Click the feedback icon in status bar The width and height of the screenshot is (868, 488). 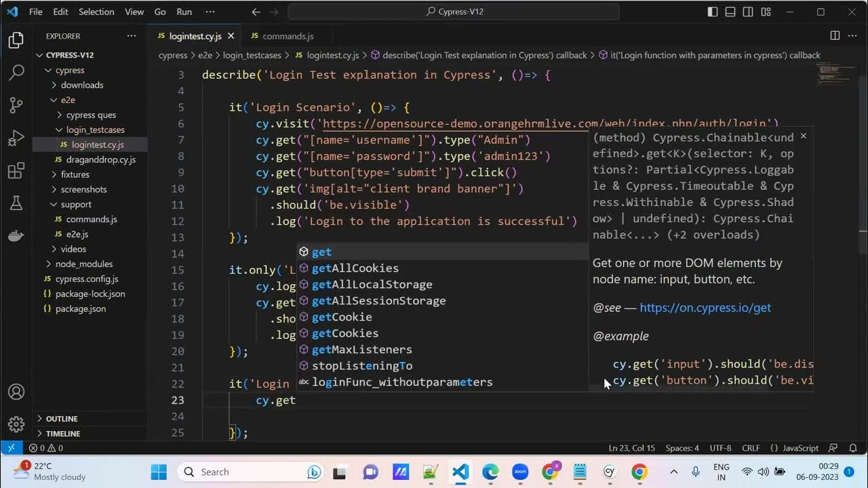click(833, 448)
